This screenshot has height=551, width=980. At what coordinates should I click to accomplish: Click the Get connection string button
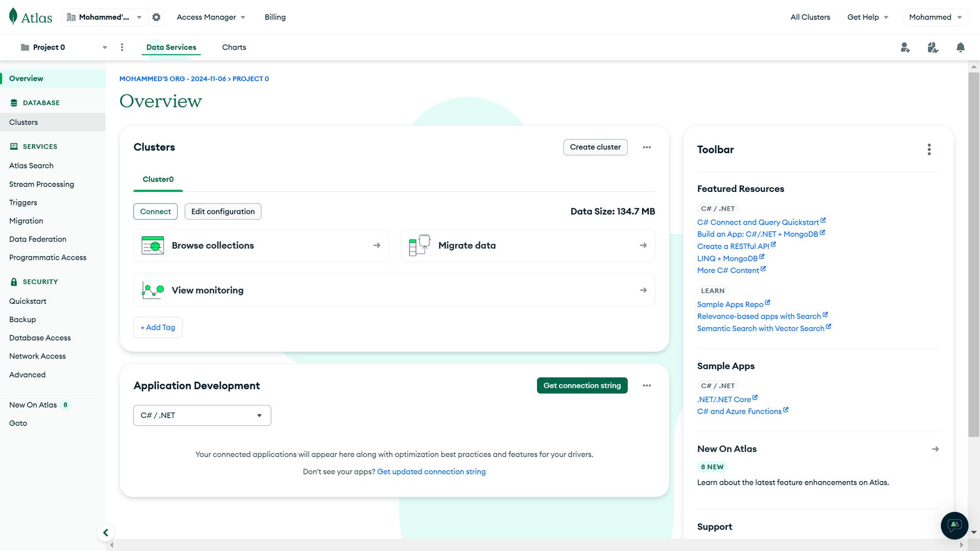click(x=582, y=386)
